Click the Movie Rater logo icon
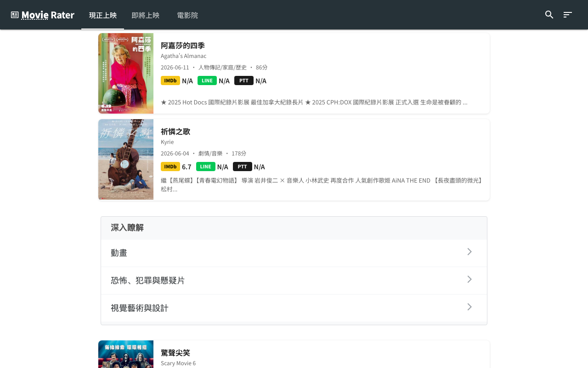This screenshot has height=368, width=588. [x=15, y=15]
